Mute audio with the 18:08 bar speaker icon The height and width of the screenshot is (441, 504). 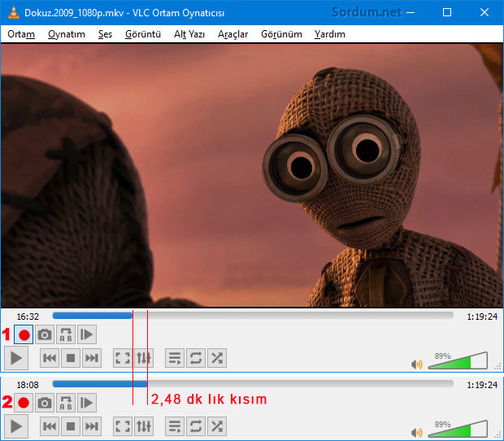click(417, 432)
